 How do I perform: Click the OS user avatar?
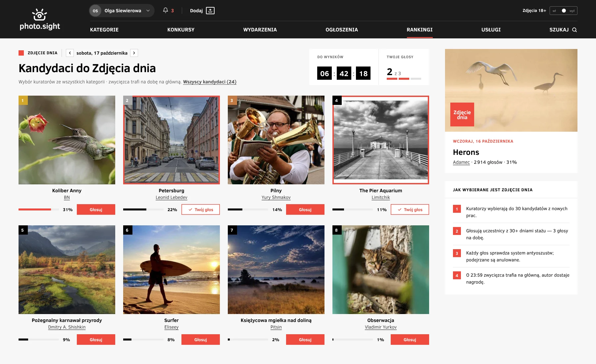click(x=95, y=11)
